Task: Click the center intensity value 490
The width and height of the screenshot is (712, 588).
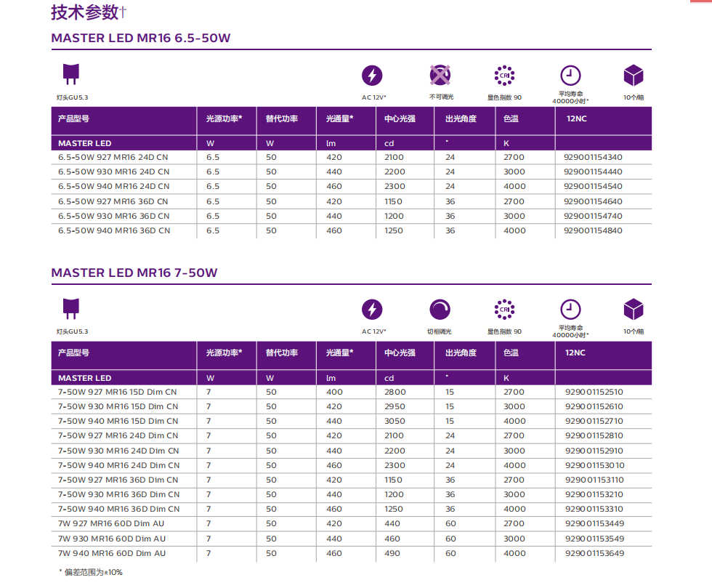Action: coord(392,553)
